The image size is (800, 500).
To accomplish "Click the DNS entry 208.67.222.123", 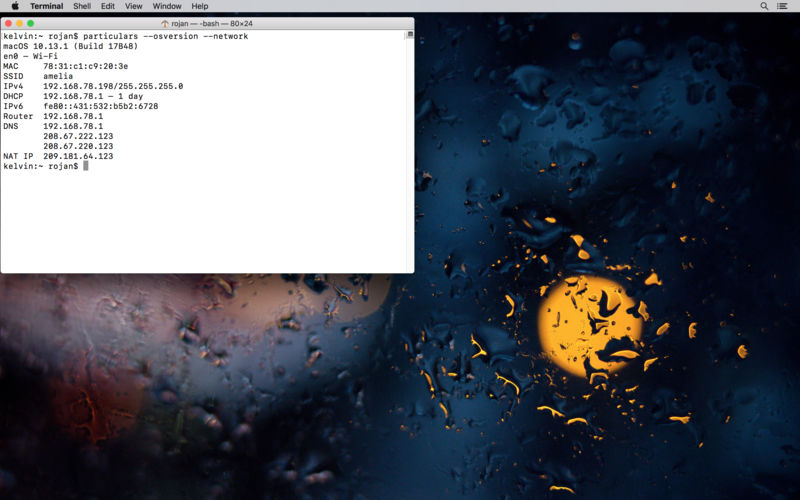I will (x=78, y=136).
